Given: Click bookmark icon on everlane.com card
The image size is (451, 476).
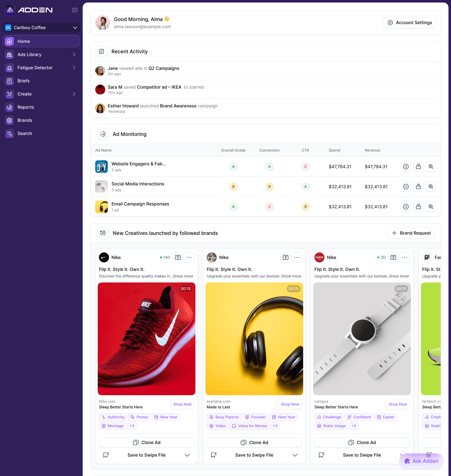Looking at the screenshot, I should (214, 455).
